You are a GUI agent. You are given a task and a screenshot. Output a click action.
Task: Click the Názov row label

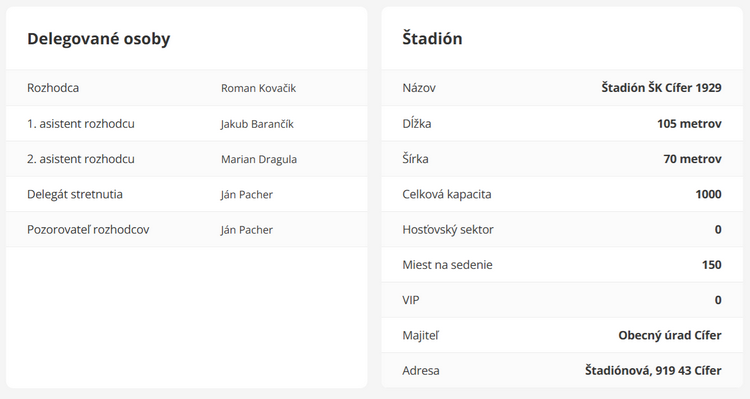(x=419, y=88)
